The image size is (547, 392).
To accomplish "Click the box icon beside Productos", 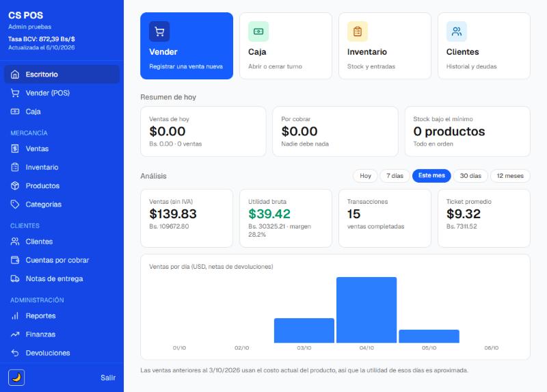I will 14,185.
